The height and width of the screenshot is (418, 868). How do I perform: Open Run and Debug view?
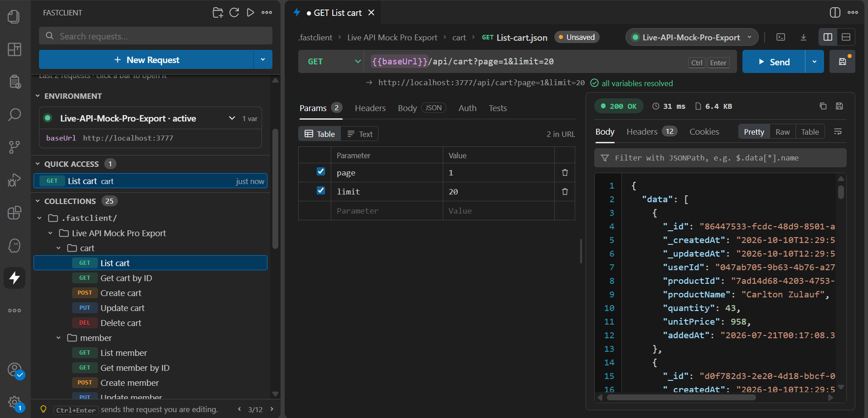pyautogui.click(x=14, y=180)
